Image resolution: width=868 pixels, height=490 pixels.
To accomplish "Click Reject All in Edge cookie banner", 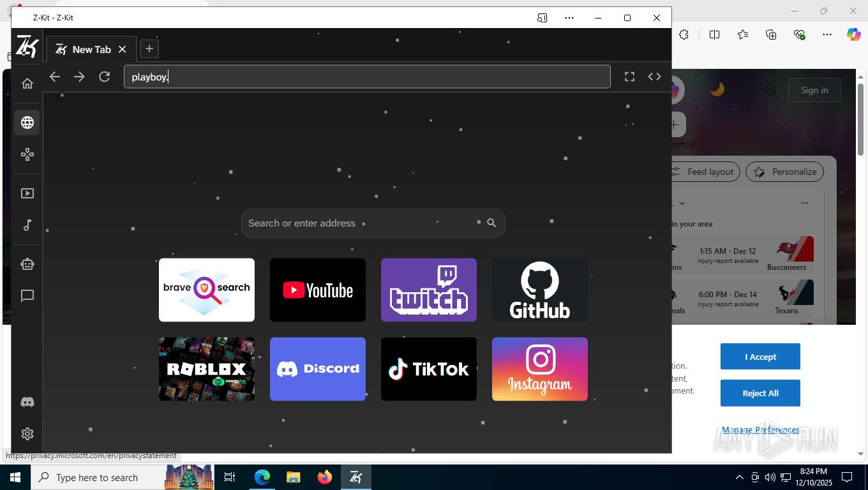I will [x=760, y=393].
